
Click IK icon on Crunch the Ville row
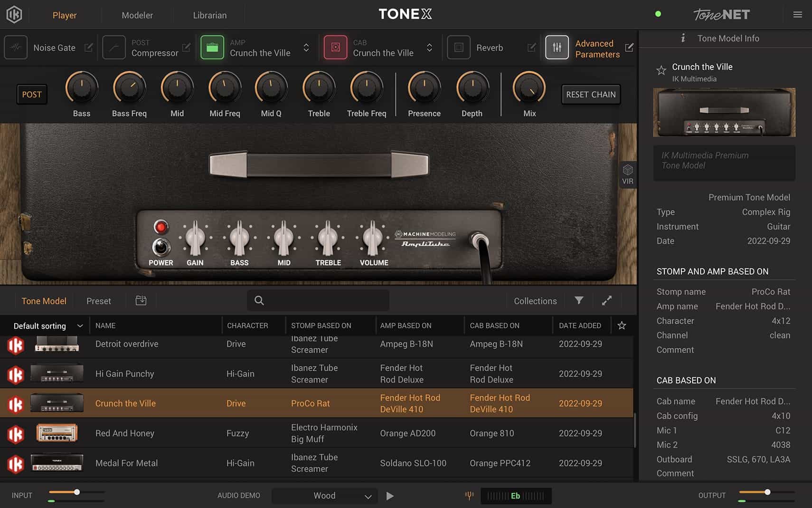click(15, 404)
